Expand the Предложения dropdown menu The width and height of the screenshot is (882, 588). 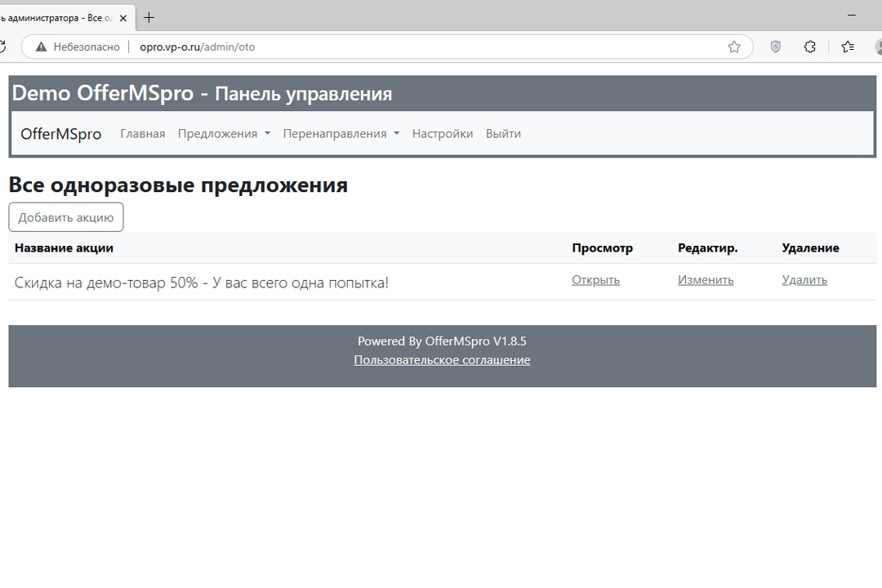click(224, 134)
